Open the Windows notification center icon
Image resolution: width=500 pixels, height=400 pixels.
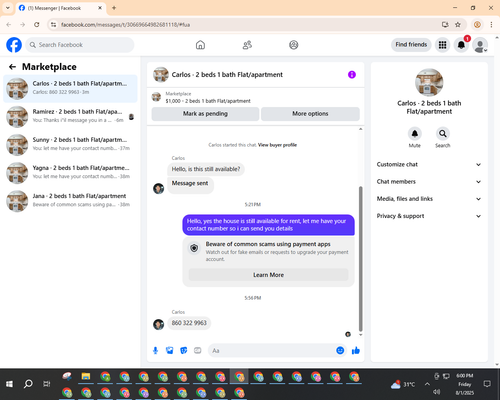click(x=487, y=384)
